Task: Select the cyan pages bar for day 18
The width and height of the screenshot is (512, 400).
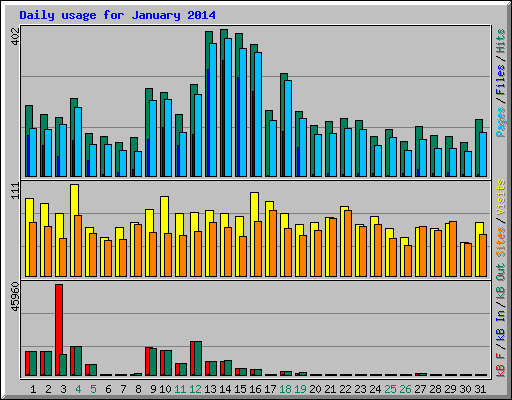Action: (288, 128)
